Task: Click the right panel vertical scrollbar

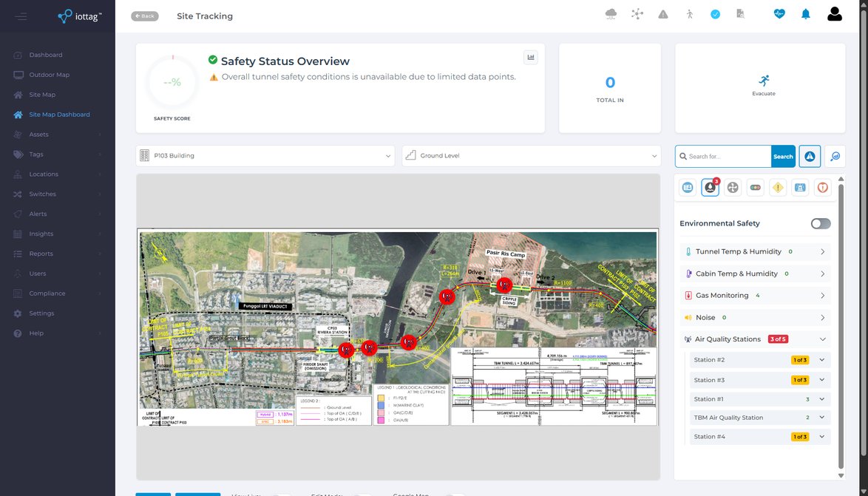Action: [x=841, y=327]
